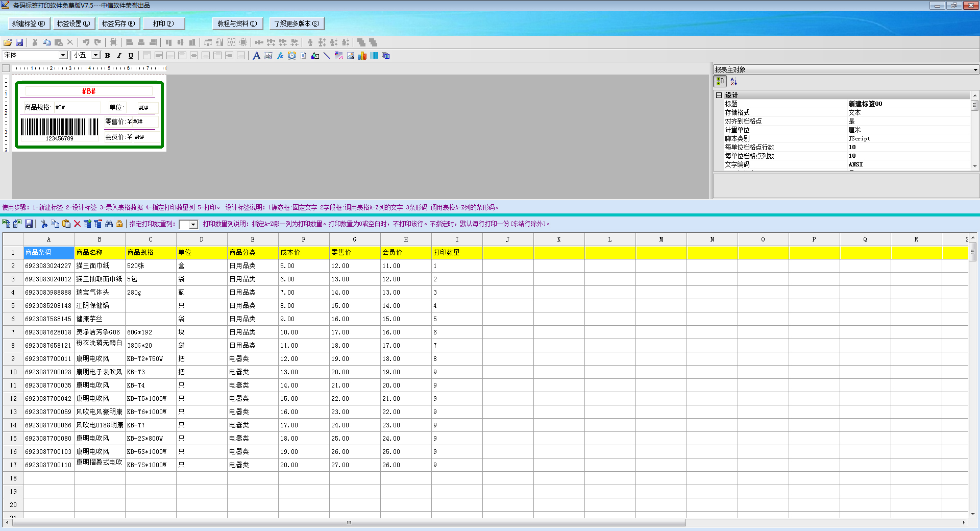Collapse the 设计 property group

pyautogui.click(x=719, y=95)
